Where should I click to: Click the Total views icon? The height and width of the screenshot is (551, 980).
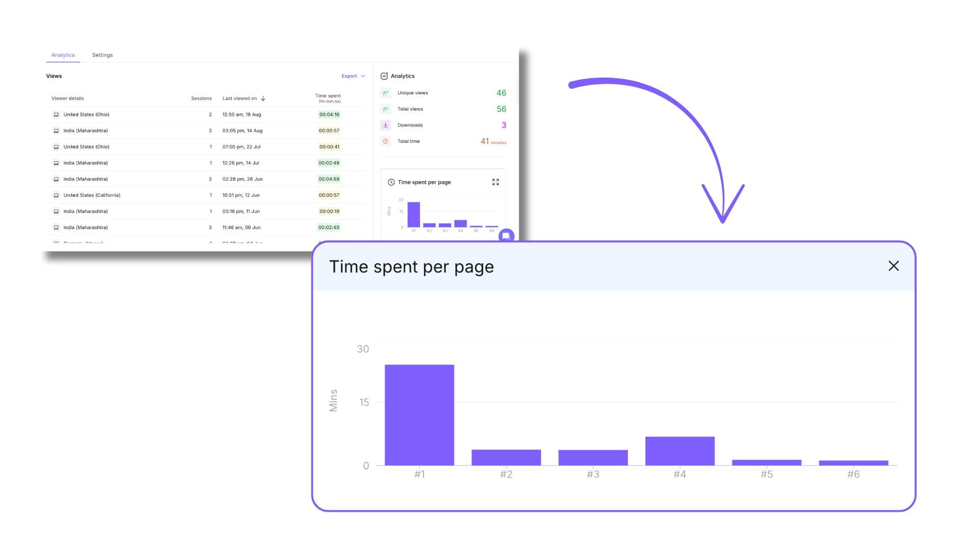(x=385, y=109)
